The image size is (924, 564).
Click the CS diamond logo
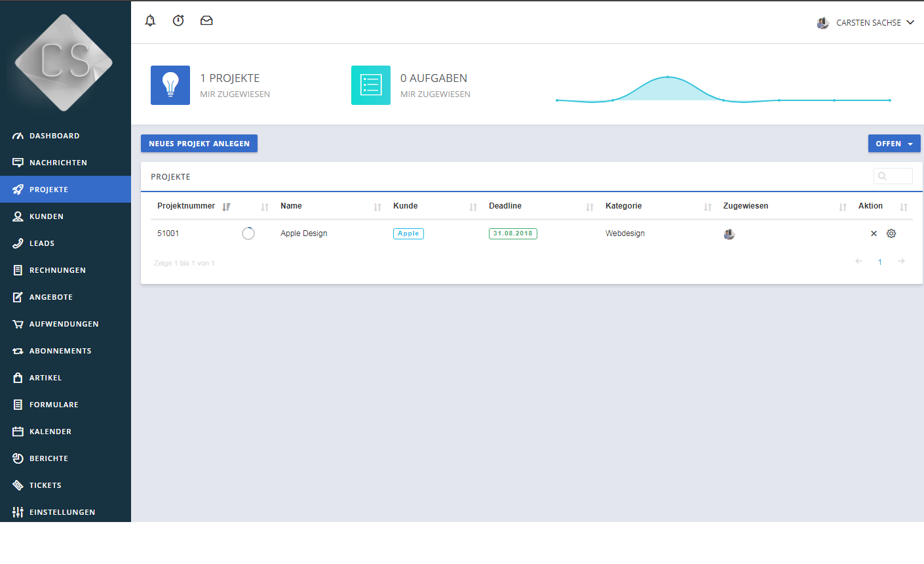tap(64, 62)
